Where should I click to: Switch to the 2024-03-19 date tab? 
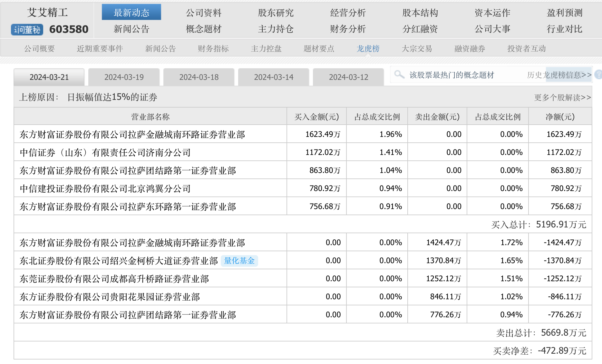pyautogui.click(x=124, y=77)
